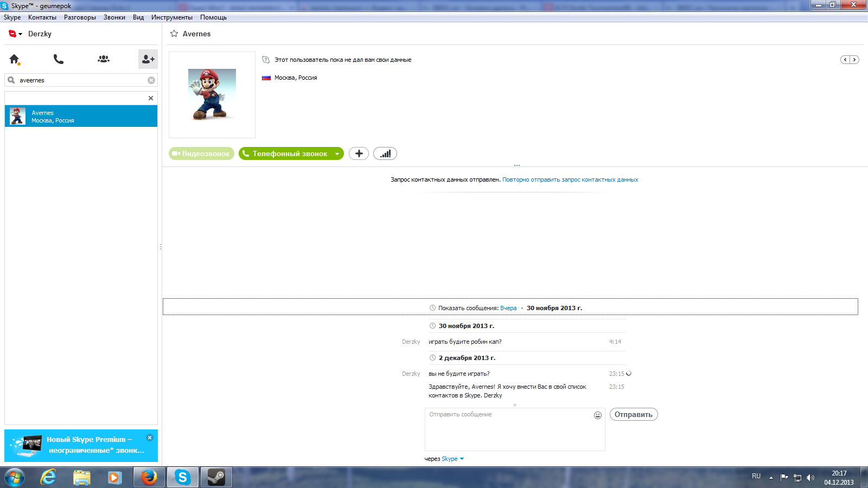Click the panel splitter handle
Image resolution: width=868 pixels, height=488 pixels.
coord(161,247)
